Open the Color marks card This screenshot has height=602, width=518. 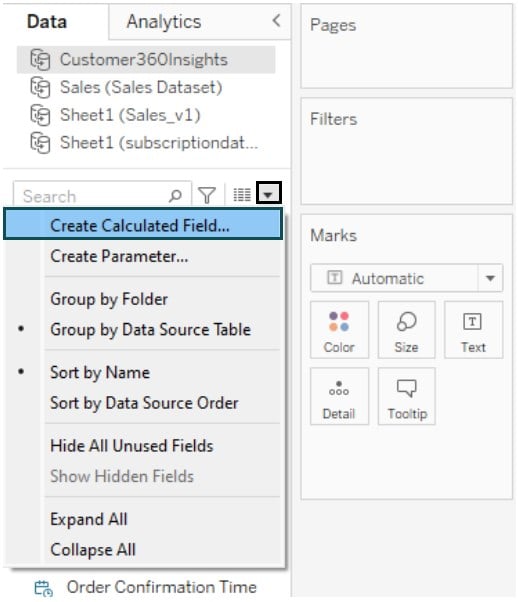[x=339, y=330]
